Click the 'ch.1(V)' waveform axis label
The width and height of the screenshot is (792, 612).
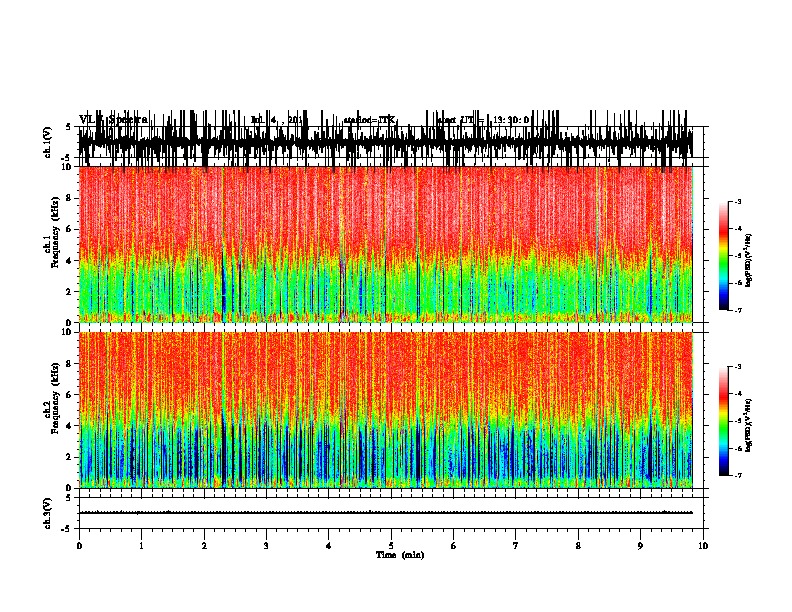pyautogui.click(x=48, y=142)
